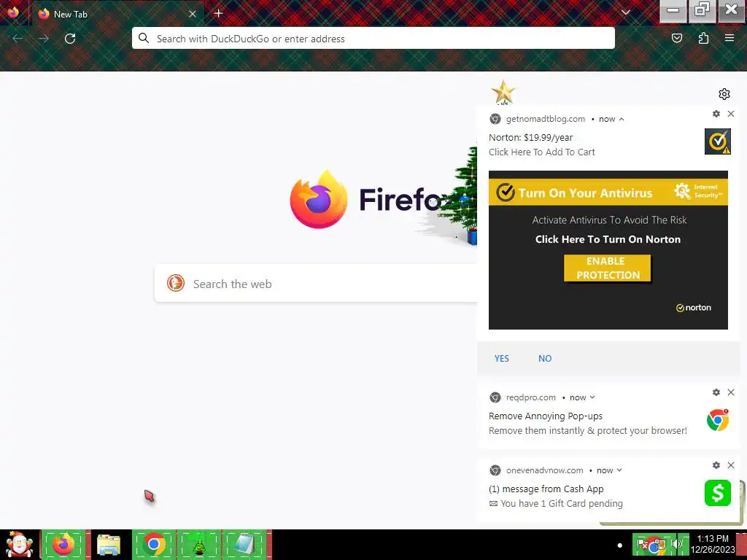Click the Firefox View icon in tab bar
Screen dimensions: 747x560
13,12
